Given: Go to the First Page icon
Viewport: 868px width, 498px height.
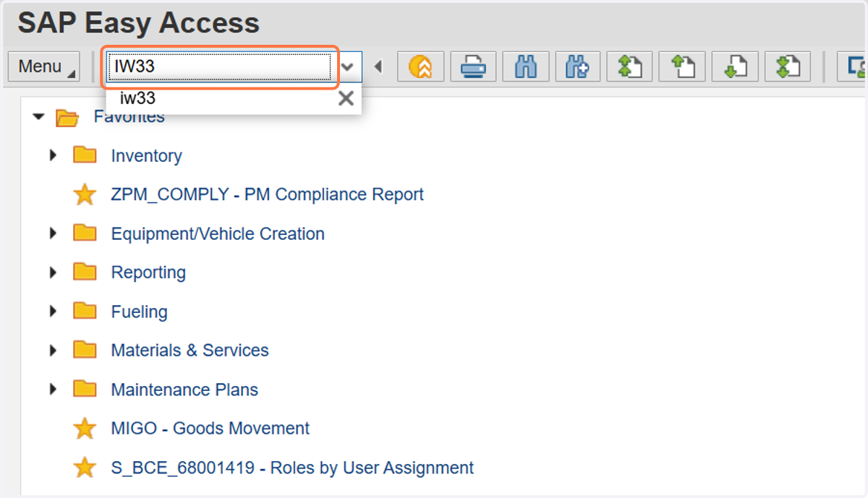Looking at the screenshot, I should click(630, 67).
